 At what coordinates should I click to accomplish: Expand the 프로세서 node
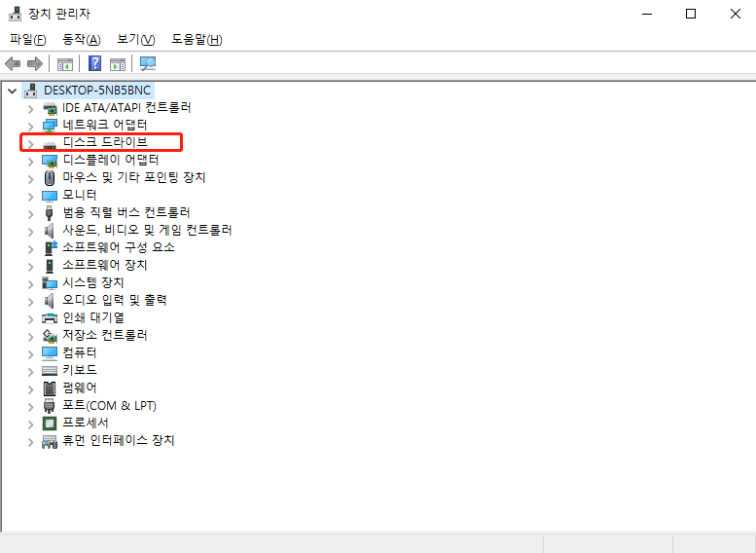pyautogui.click(x=30, y=424)
